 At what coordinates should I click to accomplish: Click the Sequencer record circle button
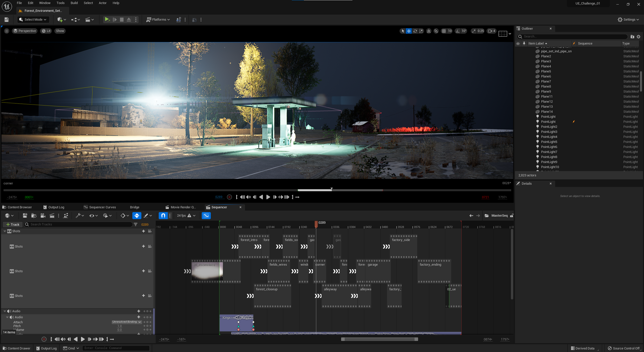pos(44,339)
